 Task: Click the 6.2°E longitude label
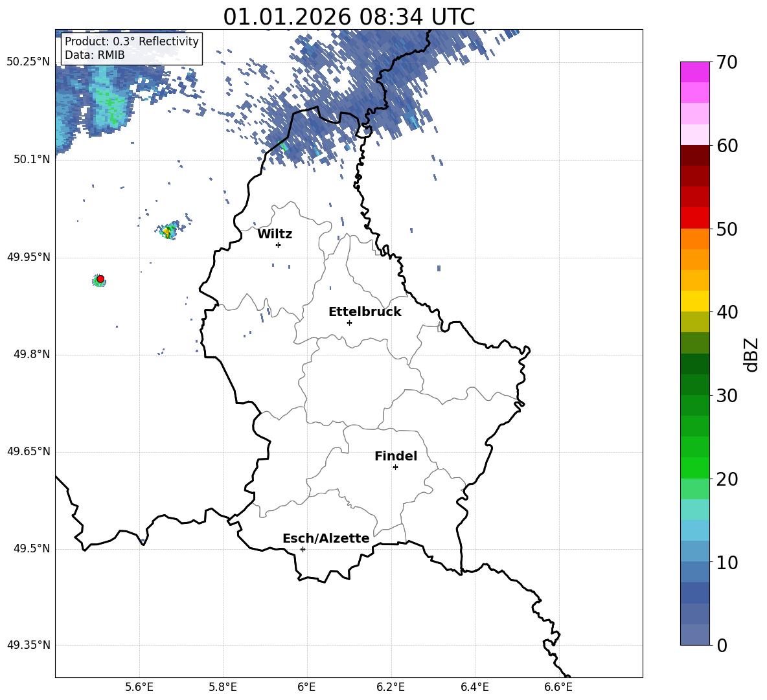click(x=391, y=687)
